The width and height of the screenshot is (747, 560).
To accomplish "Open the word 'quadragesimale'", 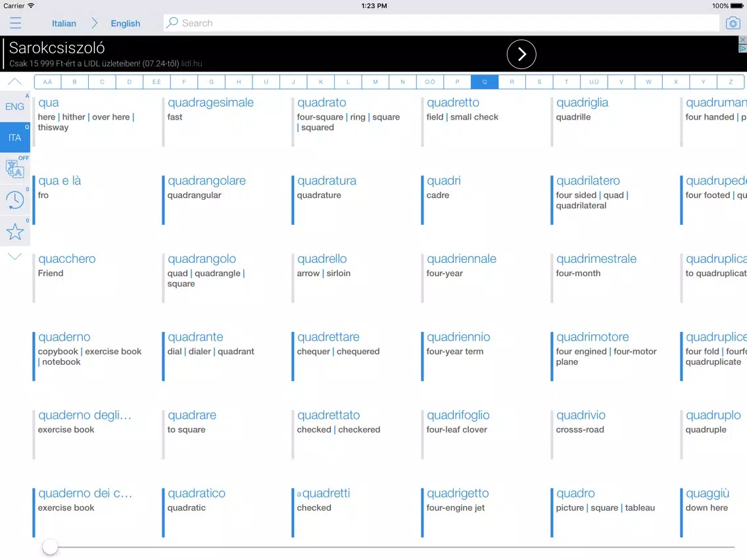I will [x=210, y=103].
